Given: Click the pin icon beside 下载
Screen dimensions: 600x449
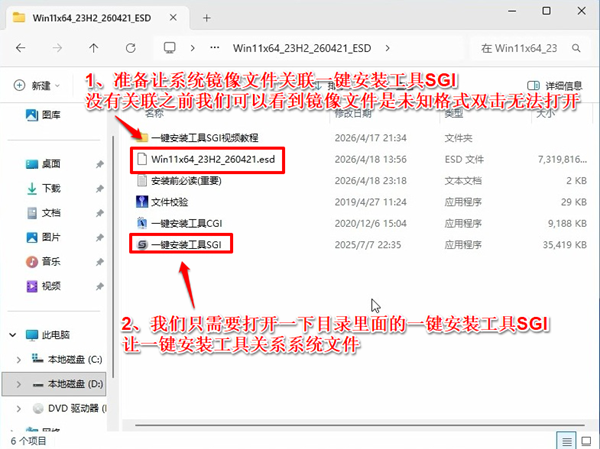Looking at the screenshot, I should pyautogui.click(x=100, y=189).
